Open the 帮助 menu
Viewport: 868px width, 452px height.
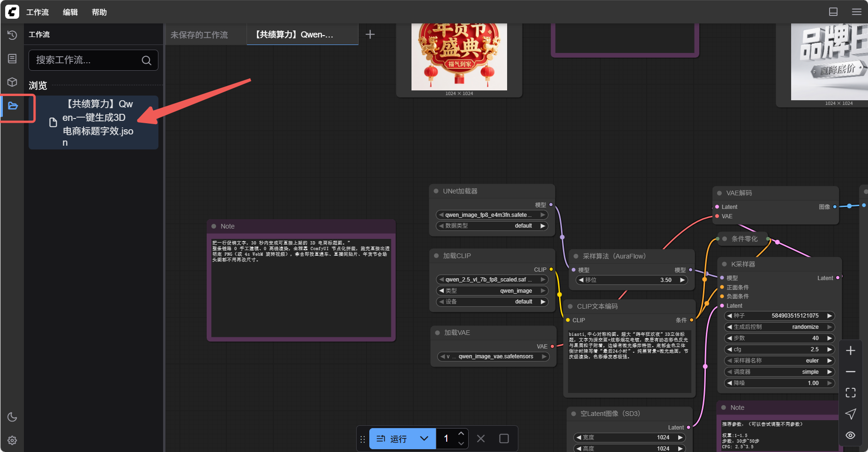pyautogui.click(x=99, y=12)
